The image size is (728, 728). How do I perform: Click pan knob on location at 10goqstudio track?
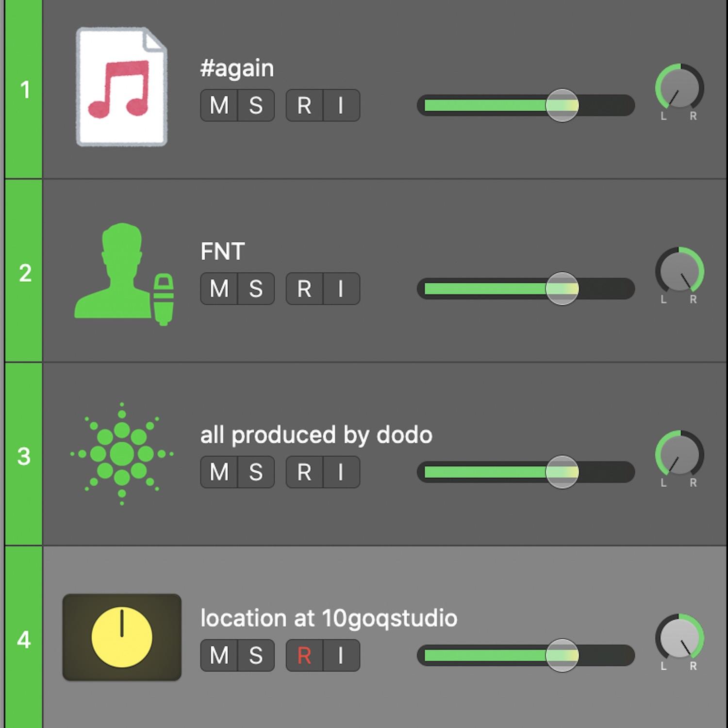click(679, 638)
